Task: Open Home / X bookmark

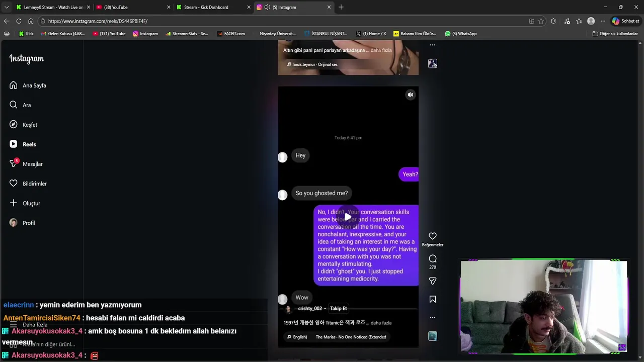Action: (371, 34)
